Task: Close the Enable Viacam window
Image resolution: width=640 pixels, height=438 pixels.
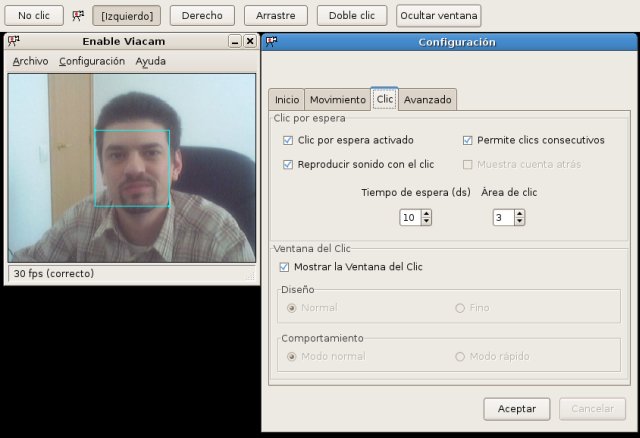Action: click(x=249, y=42)
